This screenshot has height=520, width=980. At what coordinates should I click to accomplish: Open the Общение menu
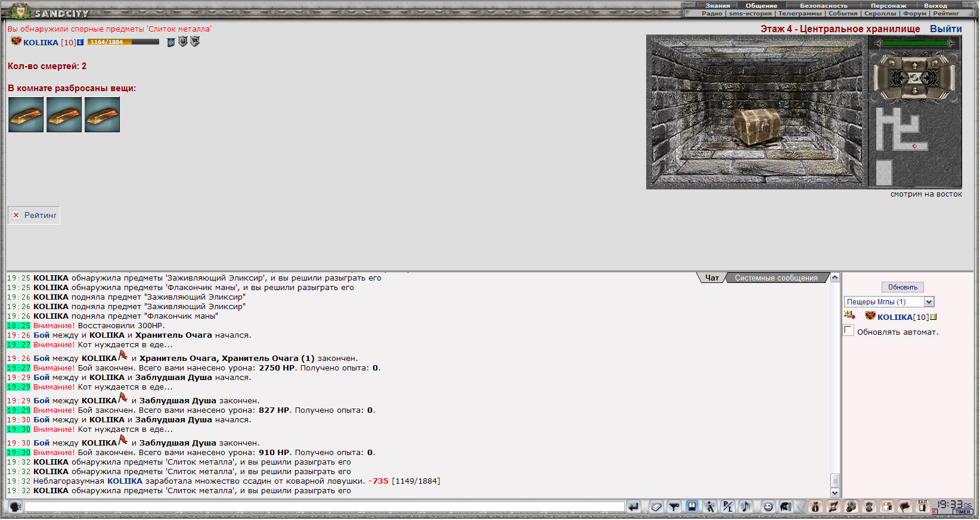click(x=761, y=5)
